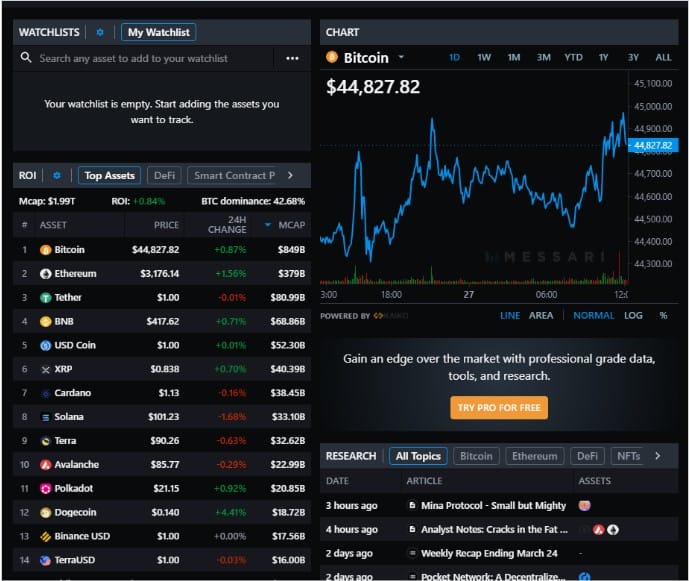Click Ethereum asset icon in Analyst Notes row

613,530
